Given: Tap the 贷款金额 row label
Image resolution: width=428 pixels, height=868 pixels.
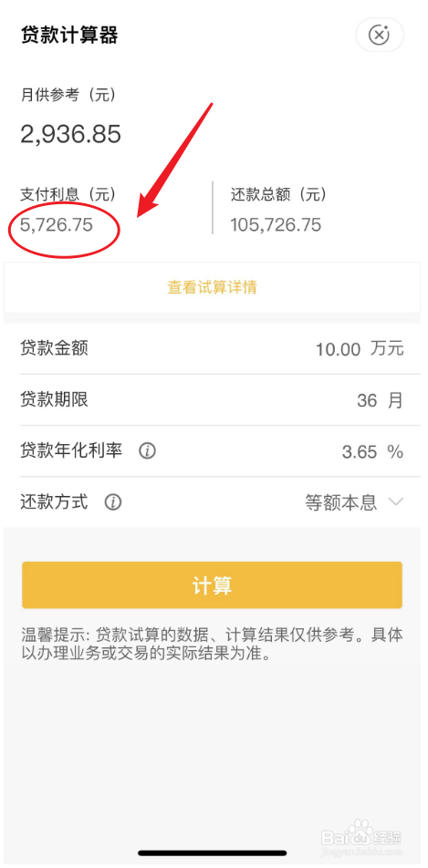Looking at the screenshot, I should 55,348.
